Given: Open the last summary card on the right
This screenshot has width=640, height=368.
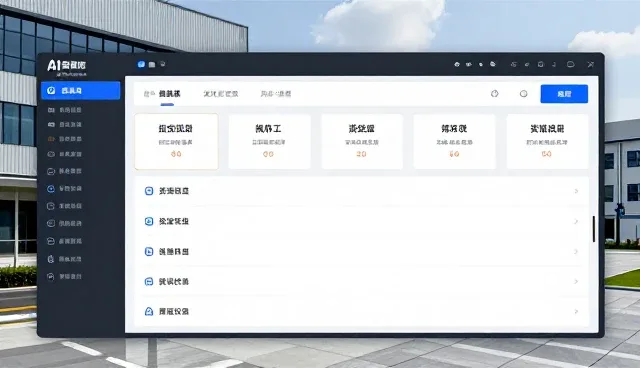Looking at the screenshot, I should click(547, 141).
